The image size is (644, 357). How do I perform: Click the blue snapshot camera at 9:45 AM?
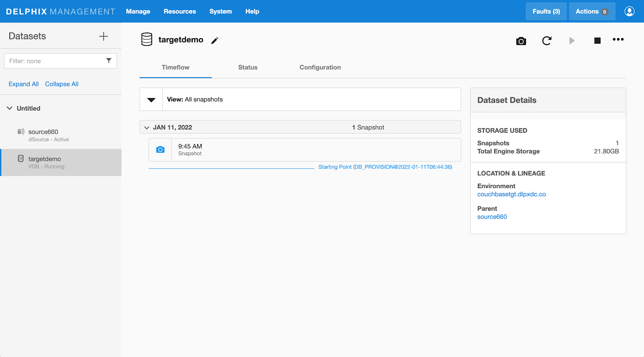[160, 150]
